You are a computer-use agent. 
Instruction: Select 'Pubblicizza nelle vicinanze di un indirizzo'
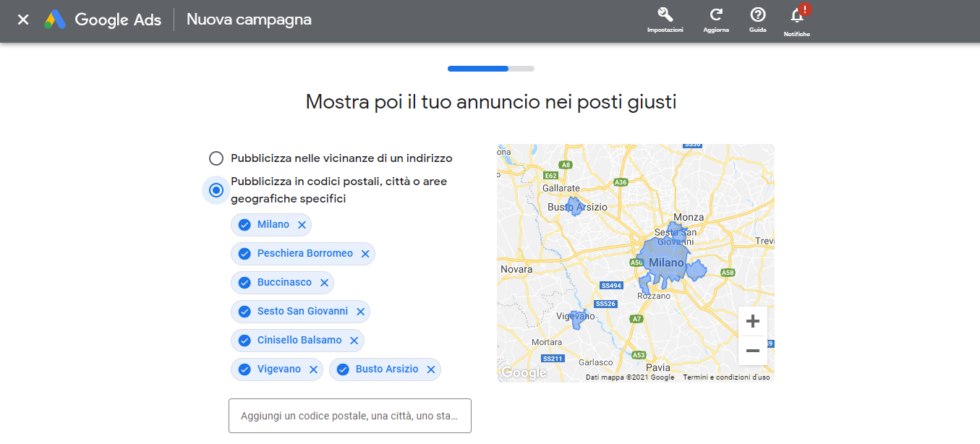coord(216,158)
